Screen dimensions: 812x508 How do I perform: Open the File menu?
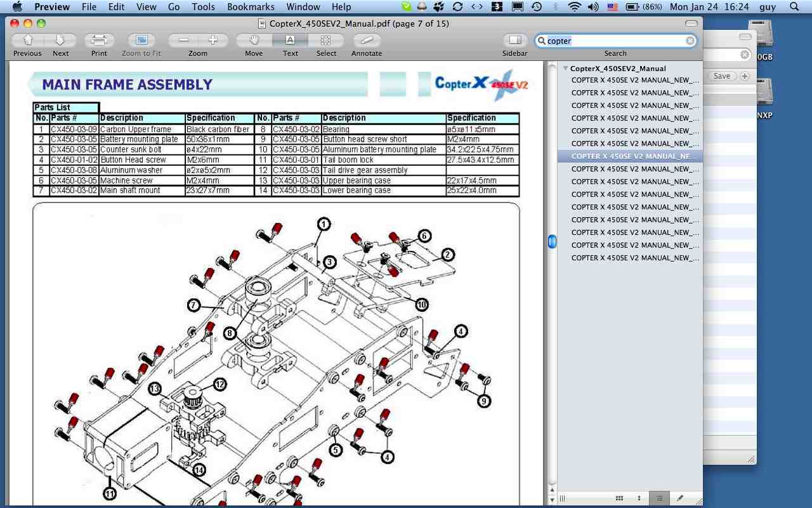click(89, 7)
